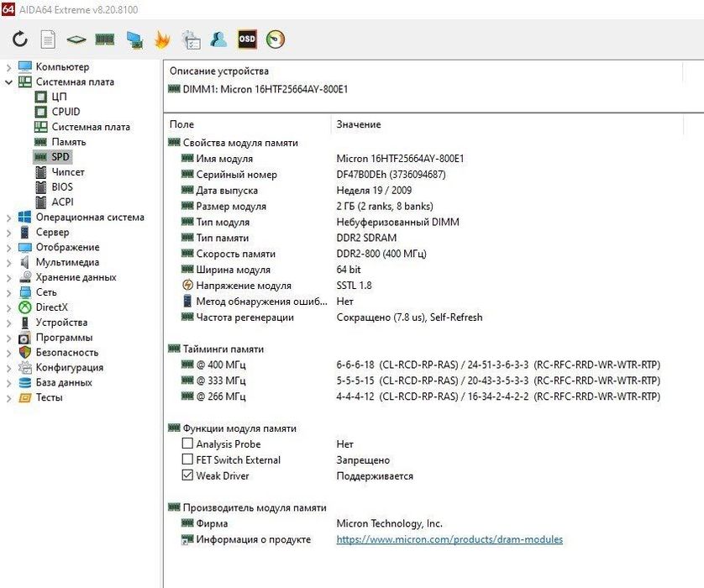Click the Мультимедиа speaker icon
Screen dimensions: 704x588
24,262
